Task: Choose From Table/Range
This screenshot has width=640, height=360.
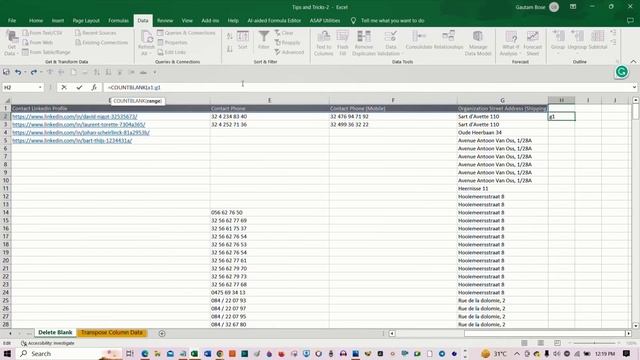Action: [x=46, y=52]
